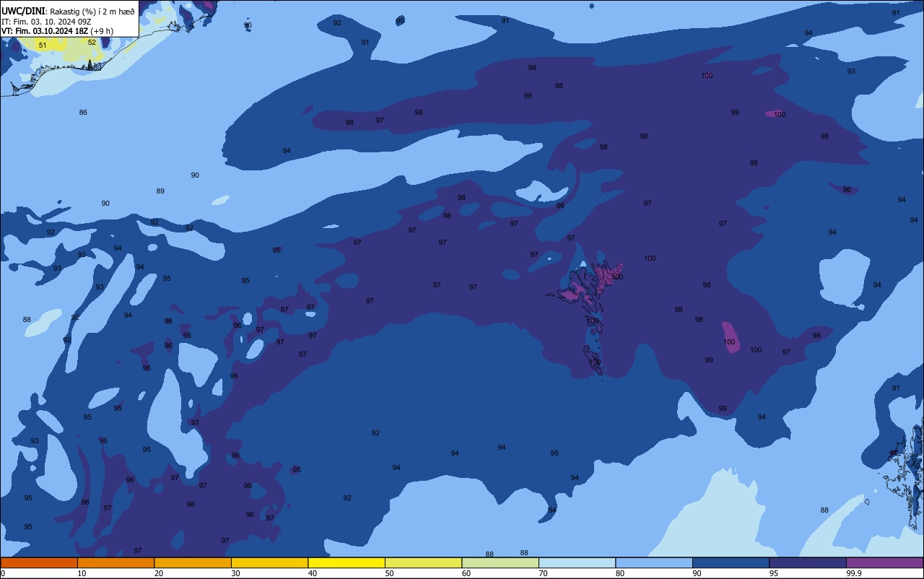Viewport: 924px width, 579px height.
Task: Click the 50–60 yellow-green legend segment
Action: (423, 562)
